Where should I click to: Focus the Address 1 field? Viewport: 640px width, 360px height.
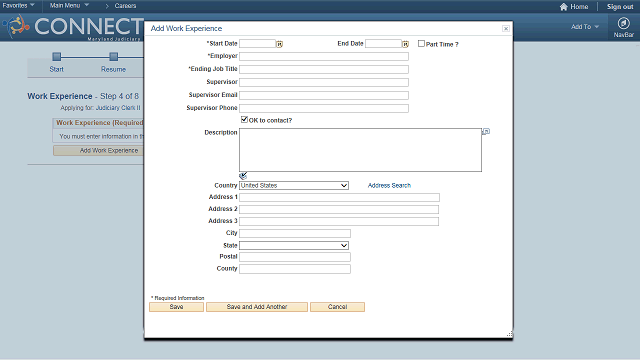pos(339,198)
